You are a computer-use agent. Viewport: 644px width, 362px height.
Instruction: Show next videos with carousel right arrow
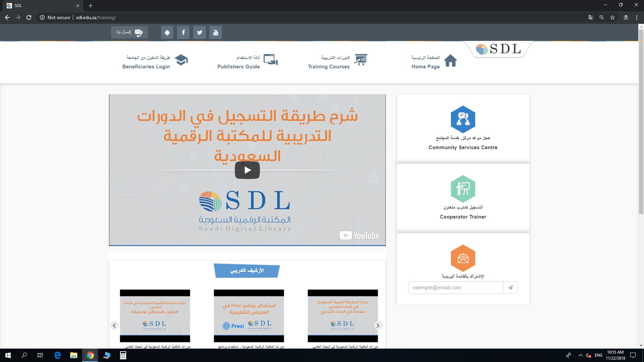(x=378, y=325)
